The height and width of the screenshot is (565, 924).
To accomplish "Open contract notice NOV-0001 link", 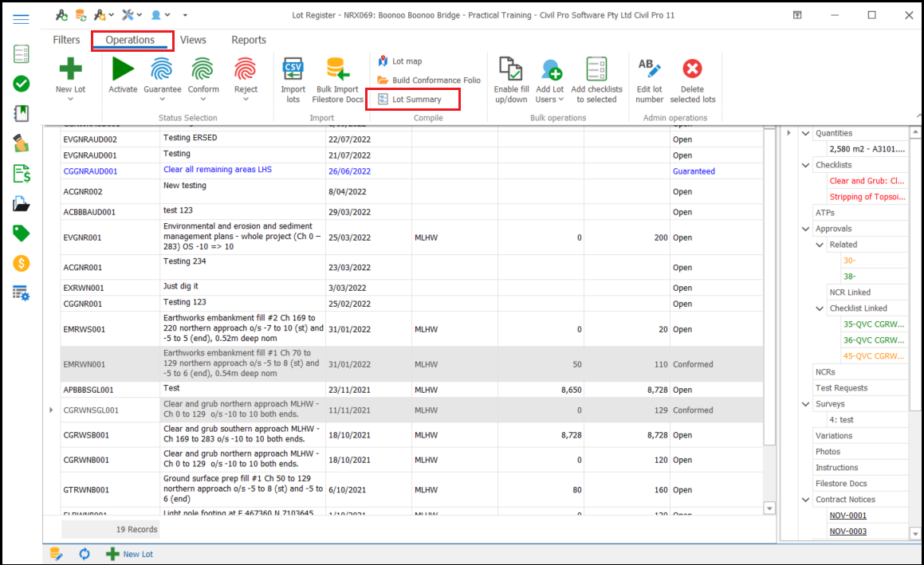I will tap(847, 516).
